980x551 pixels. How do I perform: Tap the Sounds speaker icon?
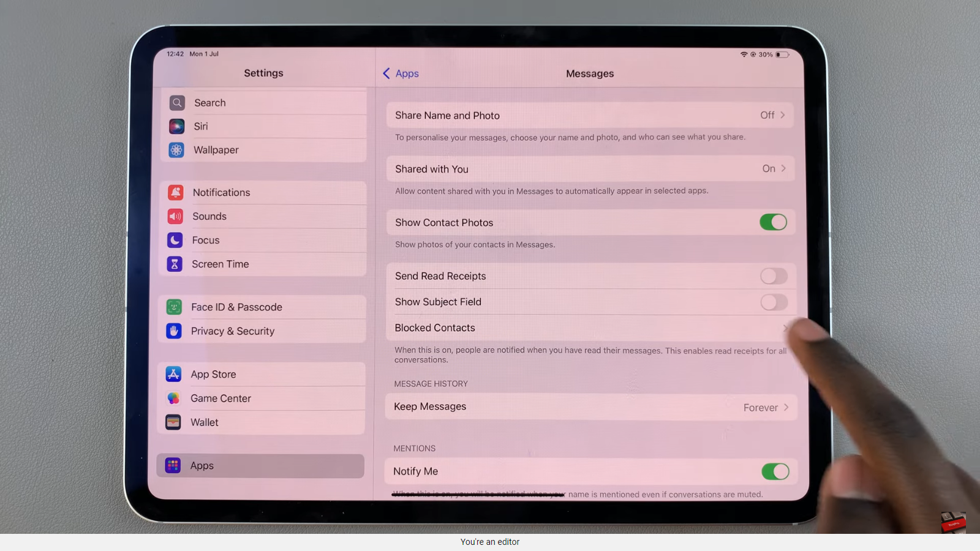pyautogui.click(x=175, y=216)
